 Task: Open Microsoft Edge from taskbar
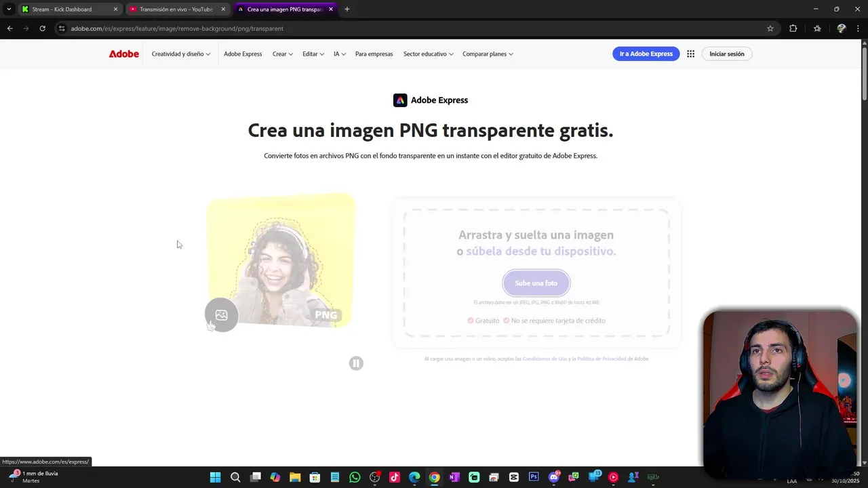[x=414, y=477]
